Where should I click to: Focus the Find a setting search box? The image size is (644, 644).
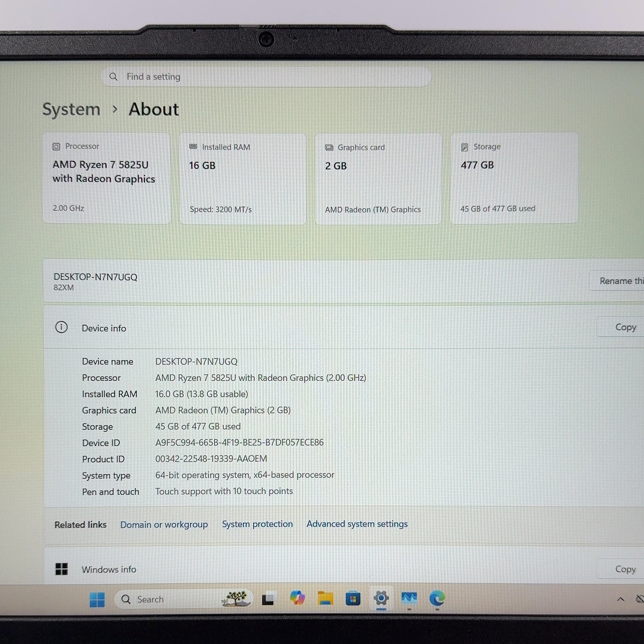[266, 77]
